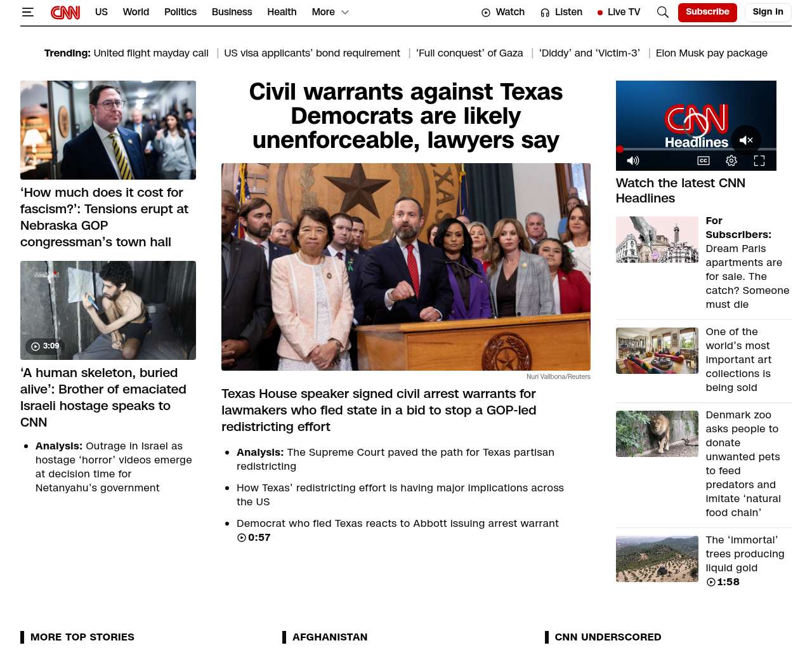Toggle video player volume speaker icon

coord(633,161)
